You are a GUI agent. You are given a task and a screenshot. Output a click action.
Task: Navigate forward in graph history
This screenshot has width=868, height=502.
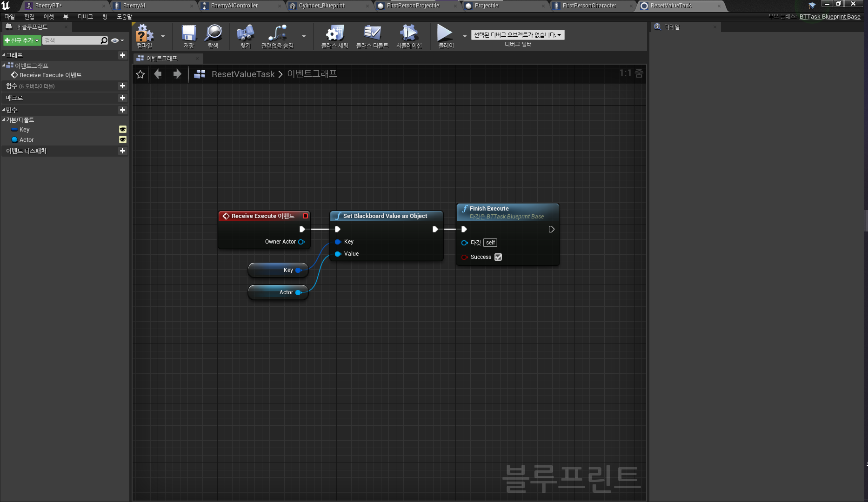[x=177, y=74]
